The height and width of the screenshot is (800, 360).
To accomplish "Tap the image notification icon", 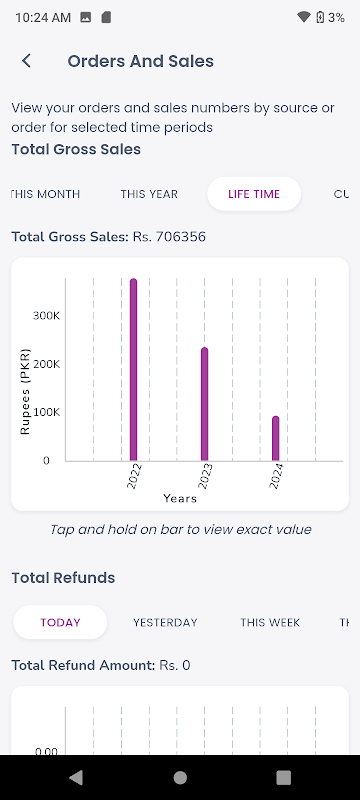I will click(86, 17).
